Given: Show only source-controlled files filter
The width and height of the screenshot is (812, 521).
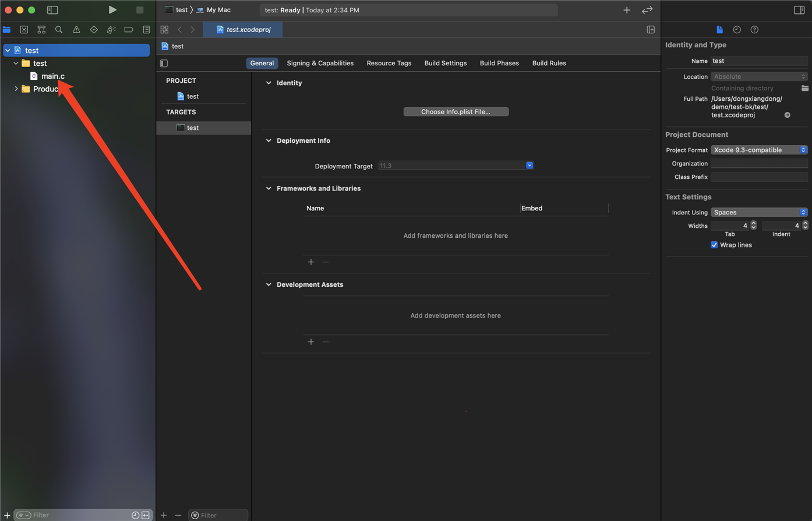Looking at the screenshot, I should (x=146, y=515).
